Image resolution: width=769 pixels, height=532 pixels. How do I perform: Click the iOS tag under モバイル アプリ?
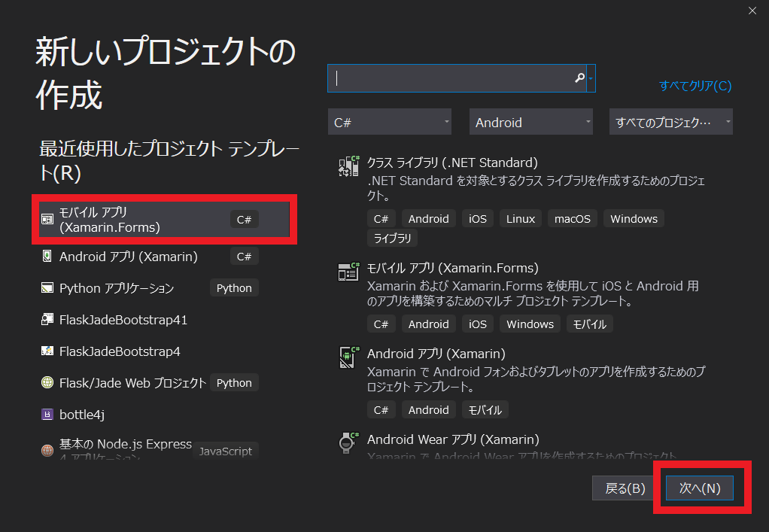pyautogui.click(x=477, y=324)
